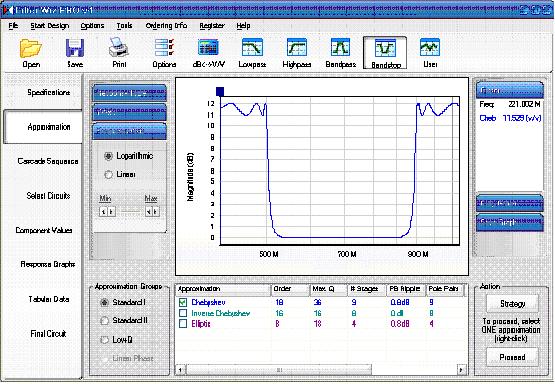
Task: Sort by the # Stages column header
Action: (x=367, y=289)
